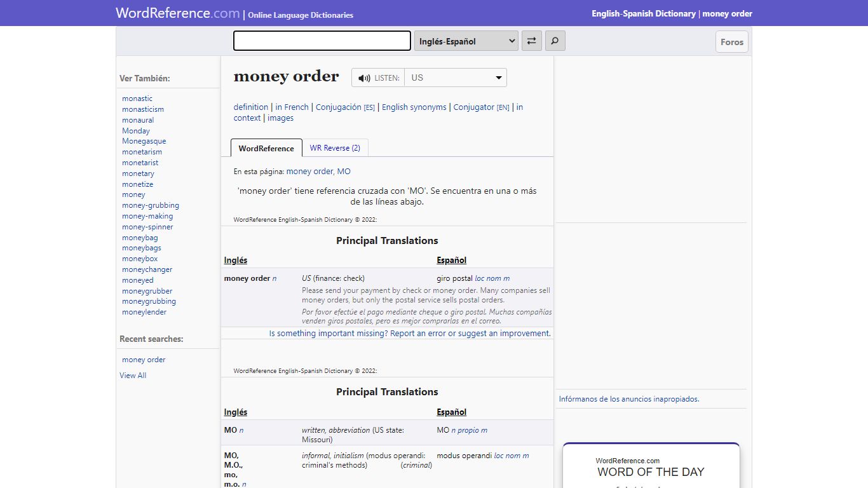Click the dictionary search input field
This screenshot has height=488, width=868.
point(322,41)
